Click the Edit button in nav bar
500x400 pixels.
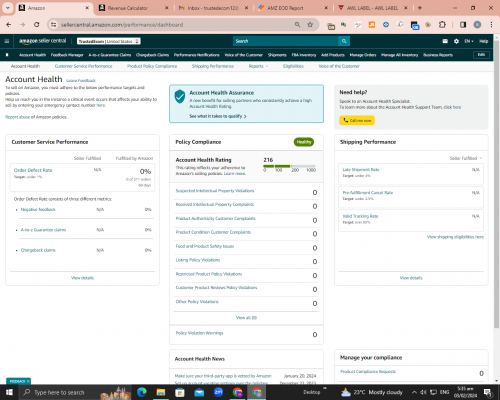pos(481,55)
